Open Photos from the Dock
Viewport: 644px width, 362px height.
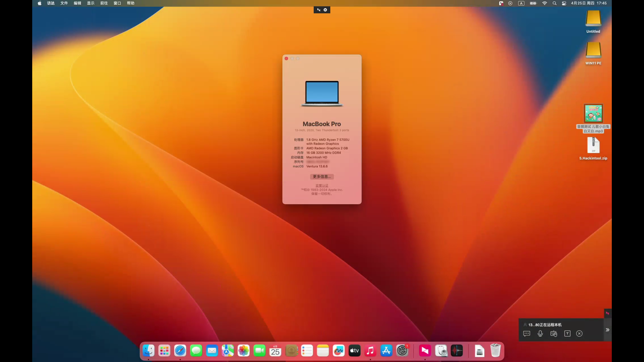(x=244, y=351)
